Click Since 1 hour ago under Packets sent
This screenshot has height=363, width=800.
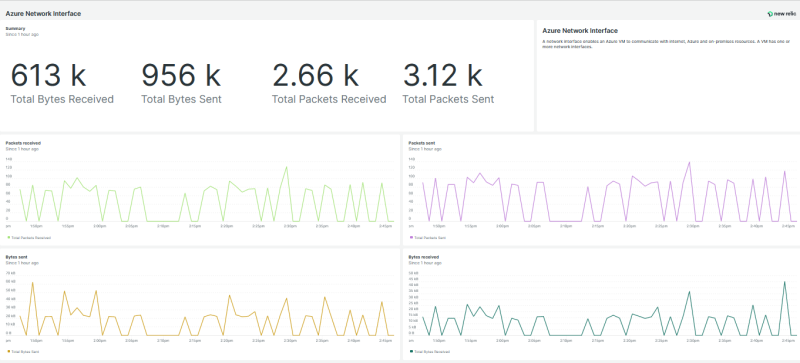click(x=425, y=149)
